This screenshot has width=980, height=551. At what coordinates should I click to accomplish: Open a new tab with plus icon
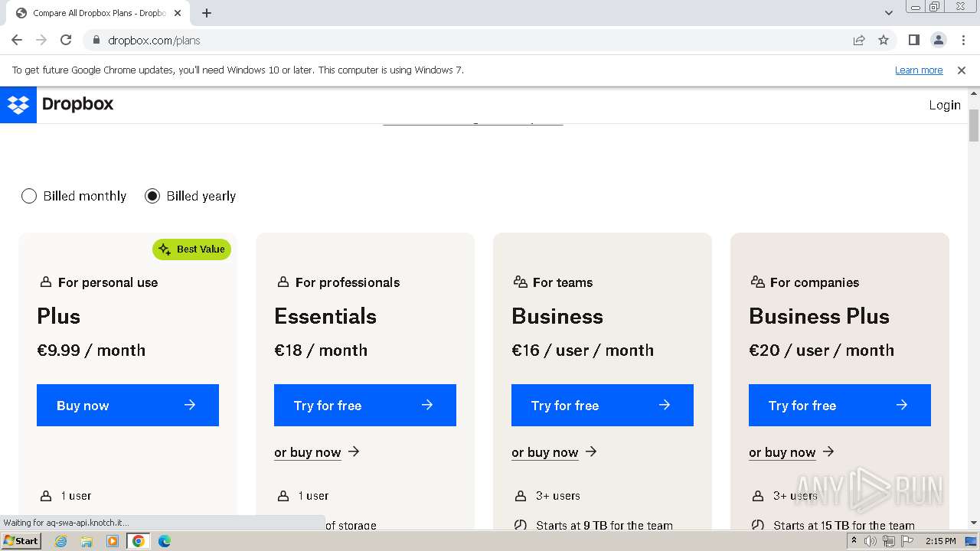(x=207, y=13)
